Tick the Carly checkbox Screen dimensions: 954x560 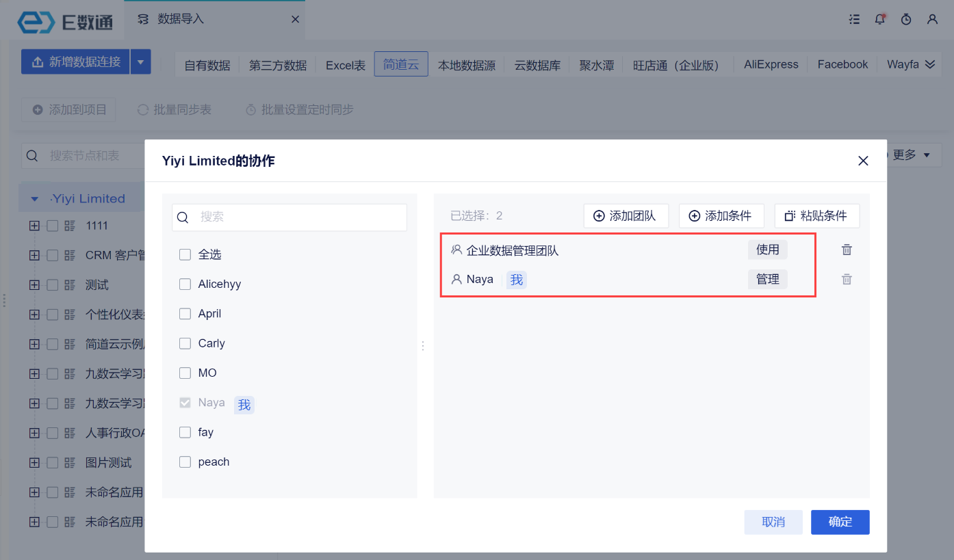click(185, 343)
